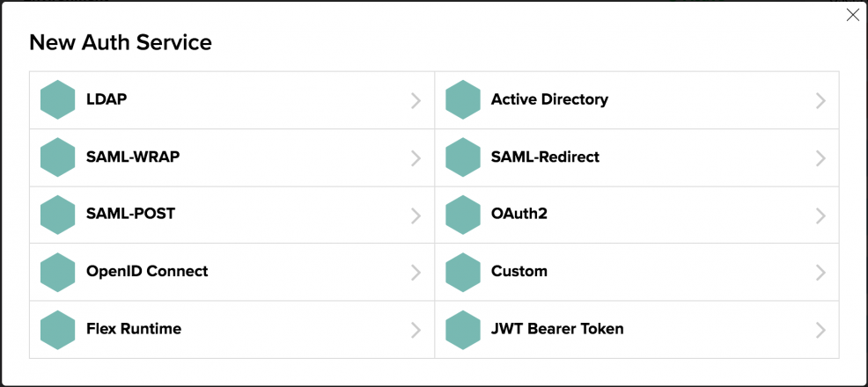Click the chevron arrow on OAuth2 row

820,215
